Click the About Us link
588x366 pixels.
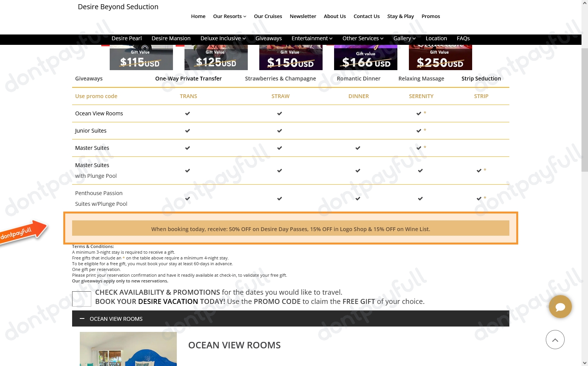334,16
